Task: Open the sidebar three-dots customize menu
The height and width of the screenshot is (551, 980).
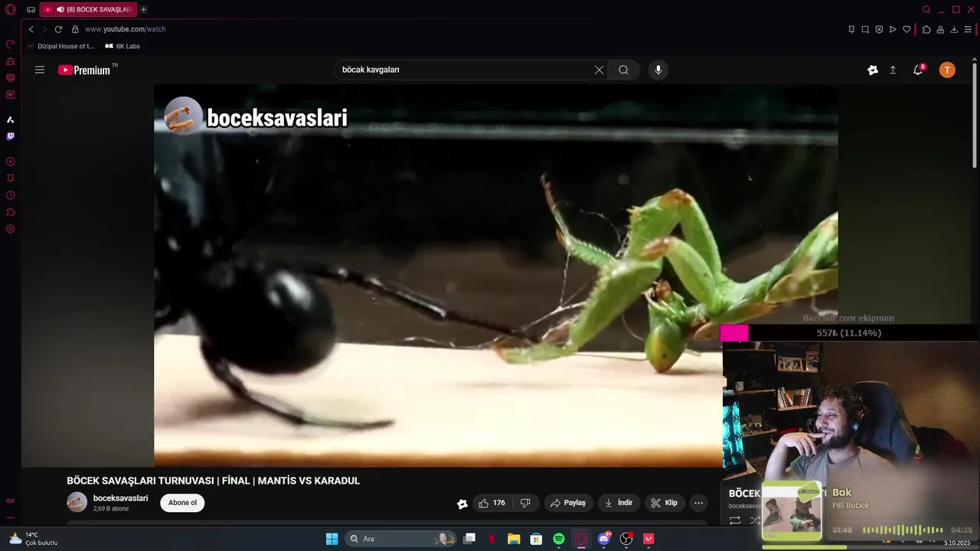Action: click(10, 518)
